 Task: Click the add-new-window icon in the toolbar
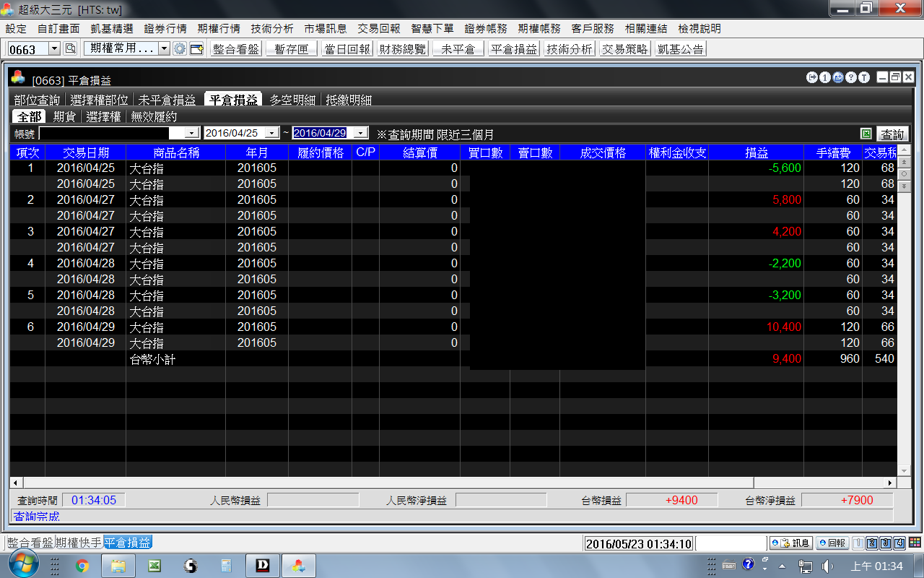[196, 48]
